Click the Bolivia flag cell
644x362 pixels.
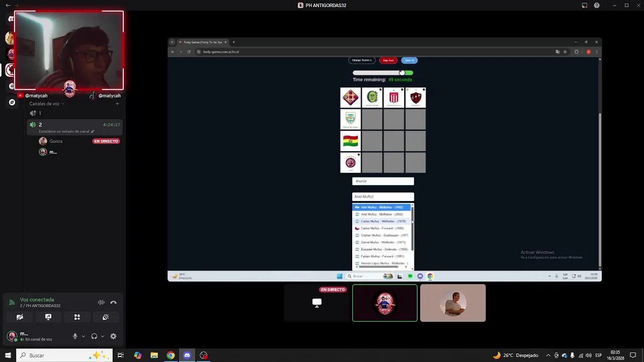(x=351, y=141)
